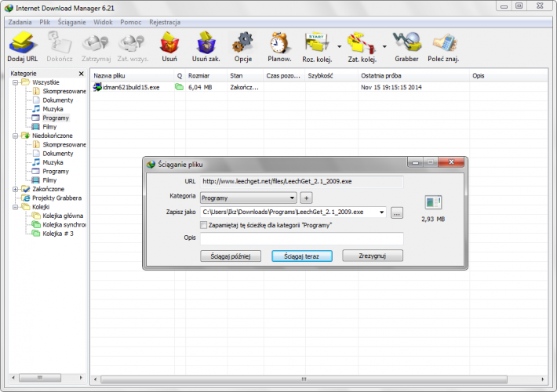Open the Zat. kolej. dropdown arrow

pyautogui.click(x=384, y=46)
